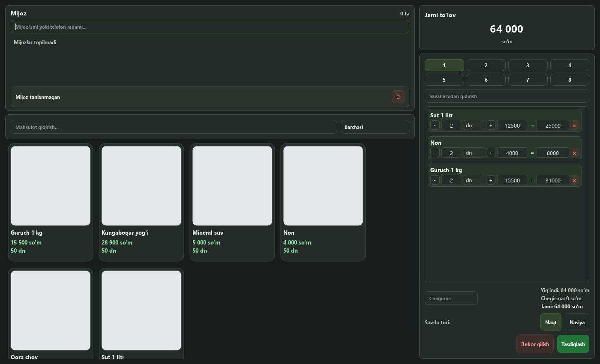Edit the 31000 total for Guruch 1 kg

point(553,180)
